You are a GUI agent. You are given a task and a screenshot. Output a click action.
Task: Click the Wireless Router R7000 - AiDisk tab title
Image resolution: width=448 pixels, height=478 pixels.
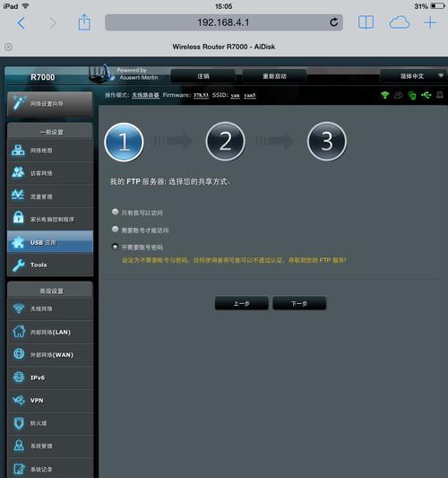tap(224, 47)
